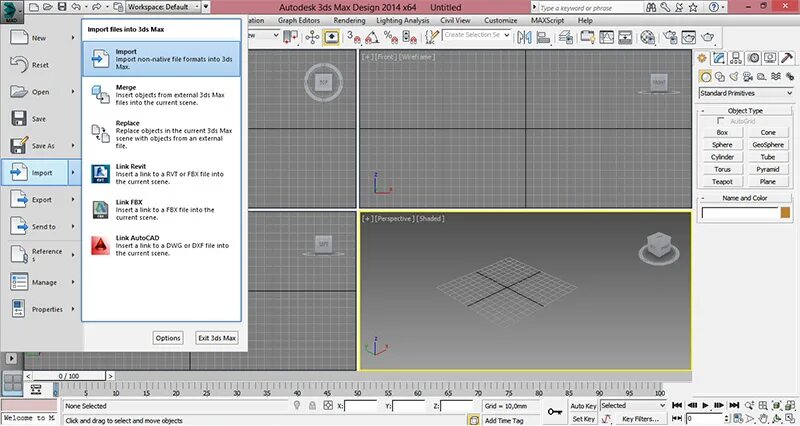Open Edit Named Selection Sets icon

432,37
